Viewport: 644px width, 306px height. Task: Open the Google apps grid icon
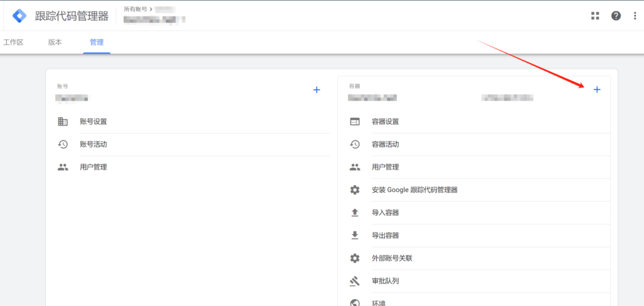595,16
